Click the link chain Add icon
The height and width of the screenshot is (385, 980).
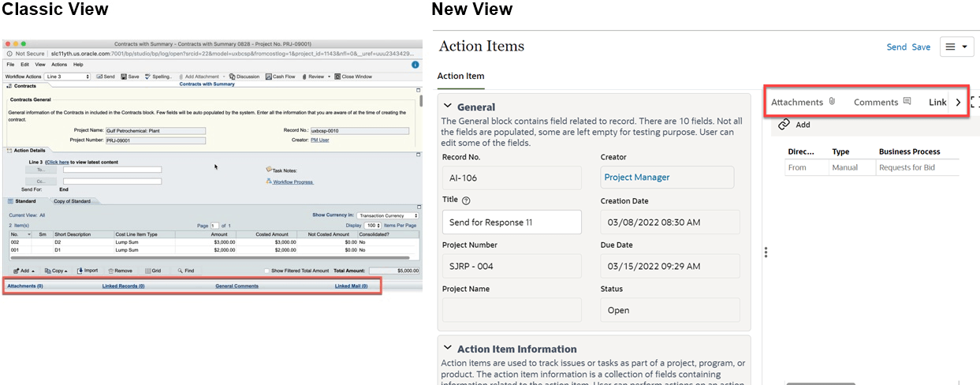click(784, 125)
